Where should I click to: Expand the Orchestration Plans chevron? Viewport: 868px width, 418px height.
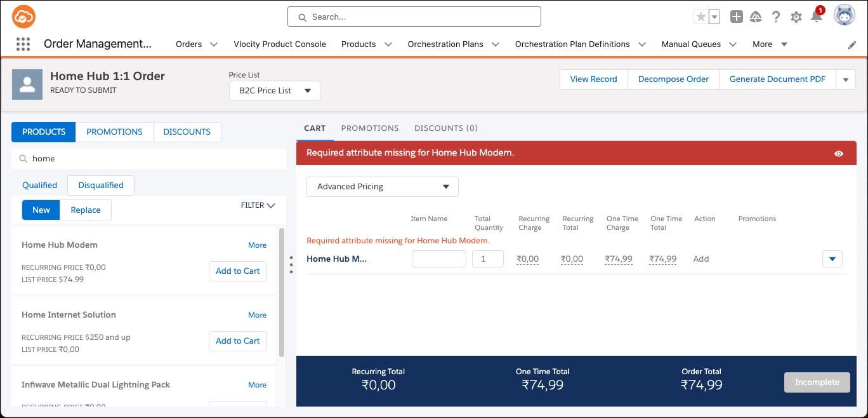[496, 44]
